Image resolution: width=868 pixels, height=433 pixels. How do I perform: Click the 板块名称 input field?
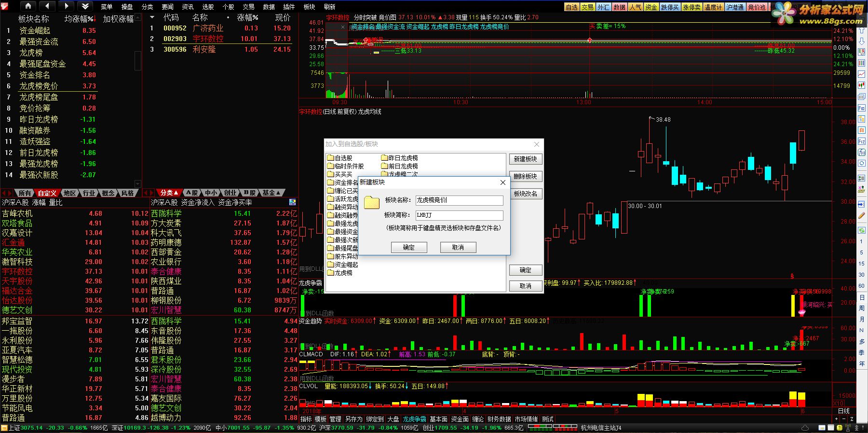459,200
